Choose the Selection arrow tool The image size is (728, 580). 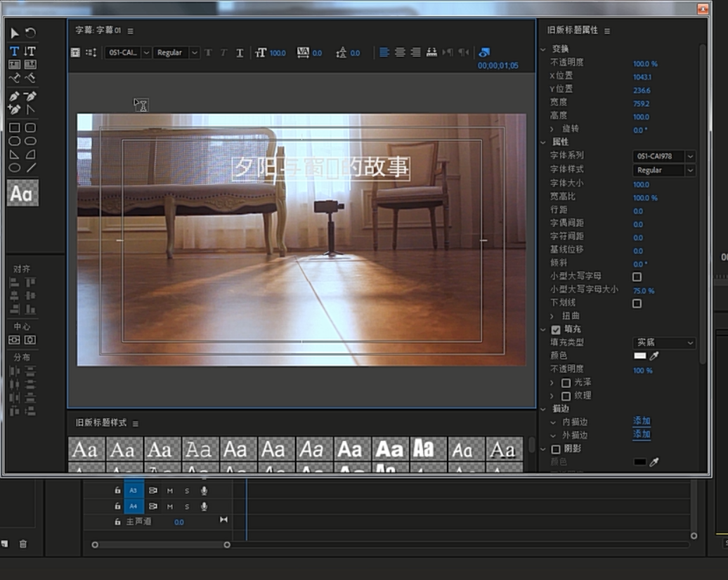click(14, 33)
